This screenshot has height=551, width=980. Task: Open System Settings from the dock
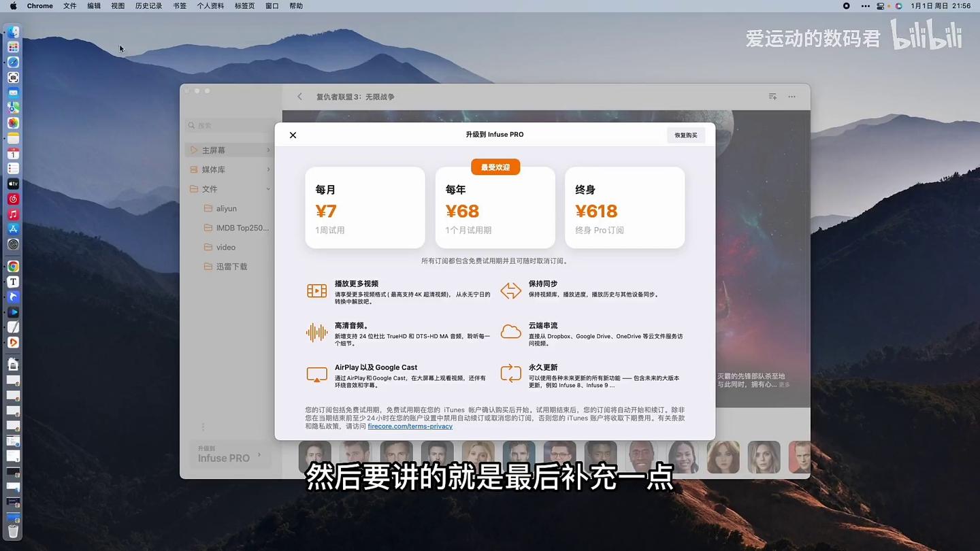(13, 244)
